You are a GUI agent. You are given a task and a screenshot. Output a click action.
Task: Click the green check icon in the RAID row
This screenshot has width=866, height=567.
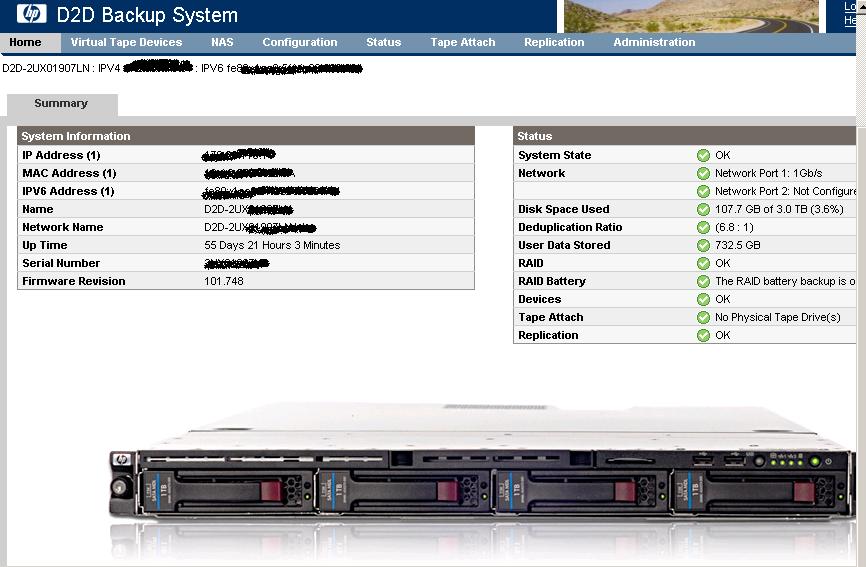[x=703, y=263]
